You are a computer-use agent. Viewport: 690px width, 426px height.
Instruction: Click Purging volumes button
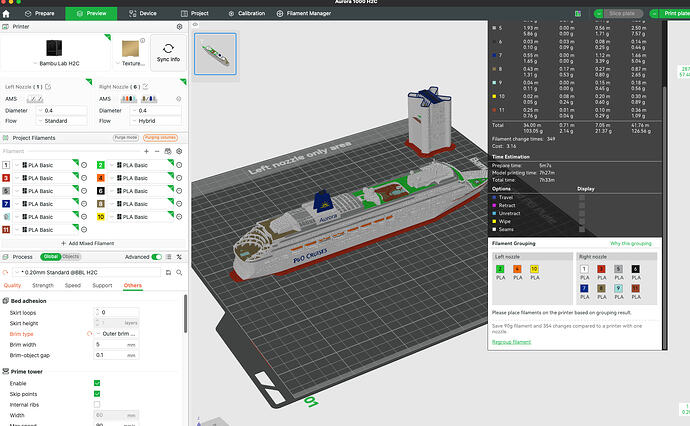(x=161, y=138)
